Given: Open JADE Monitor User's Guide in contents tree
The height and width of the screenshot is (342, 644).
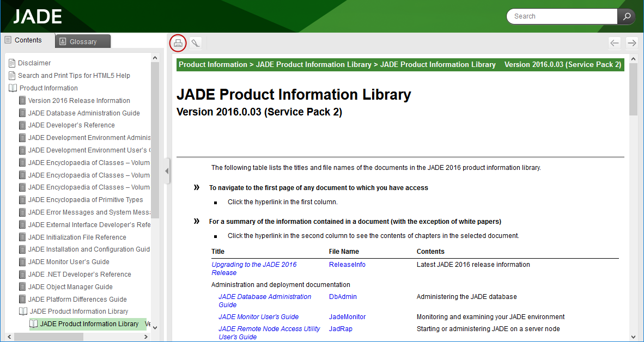Looking at the screenshot, I should click(x=69, y=262).
